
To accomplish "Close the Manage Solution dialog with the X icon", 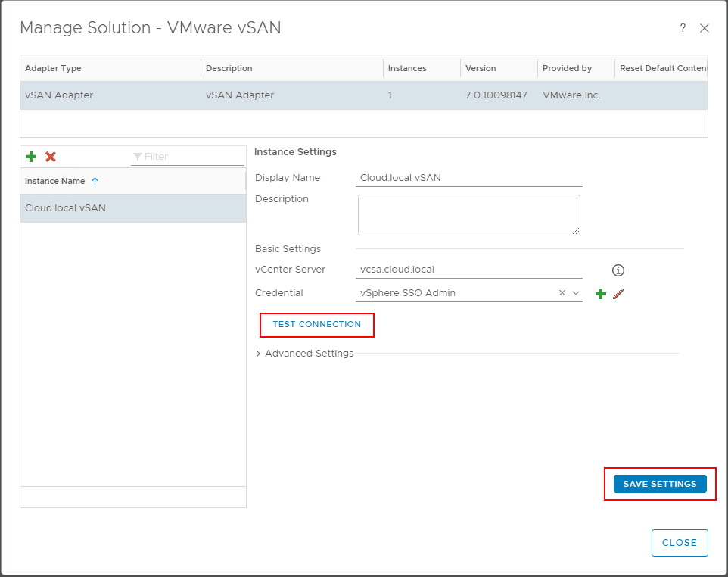I will [705, 28].
